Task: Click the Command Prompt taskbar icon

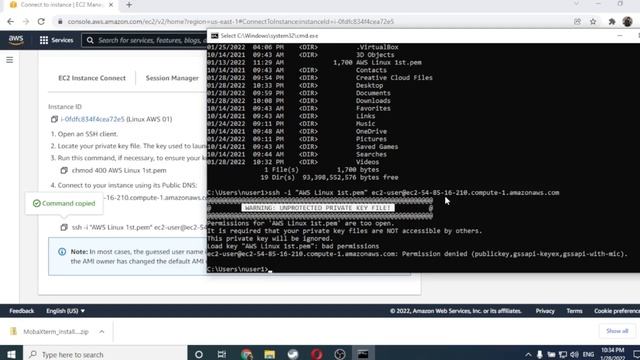Action: 363,354
